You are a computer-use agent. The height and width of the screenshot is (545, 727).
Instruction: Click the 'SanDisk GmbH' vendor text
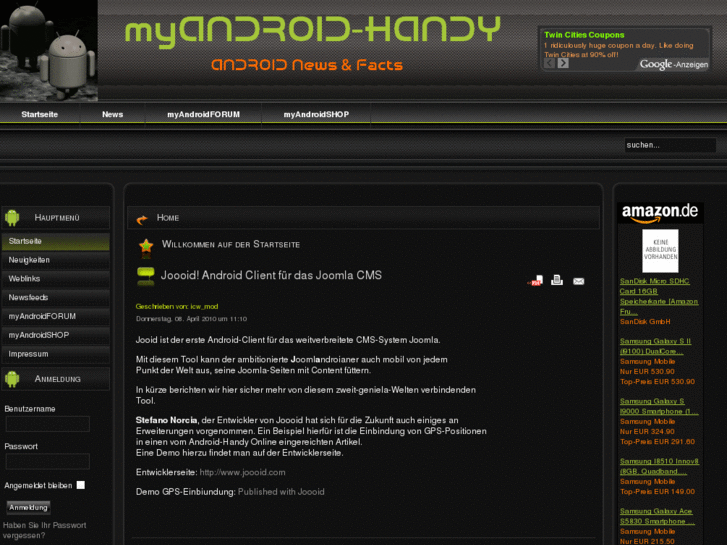point(645,321)
